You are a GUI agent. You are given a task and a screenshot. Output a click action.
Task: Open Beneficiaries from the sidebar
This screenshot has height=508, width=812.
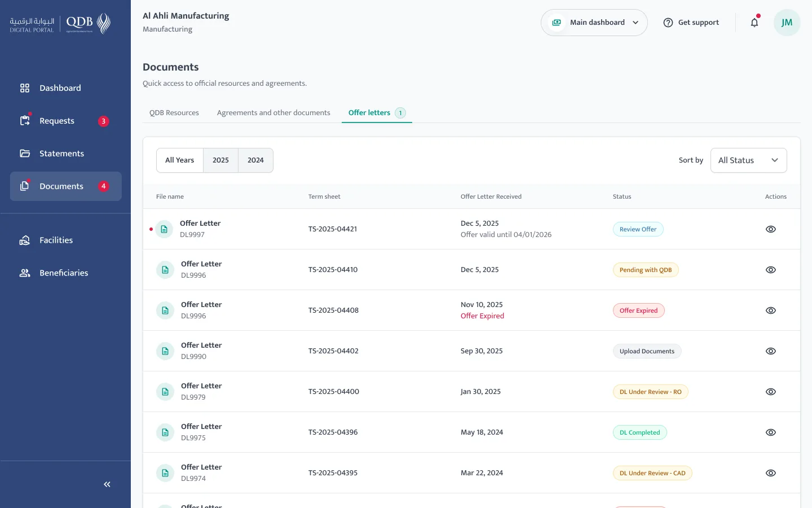pos(65,273)
